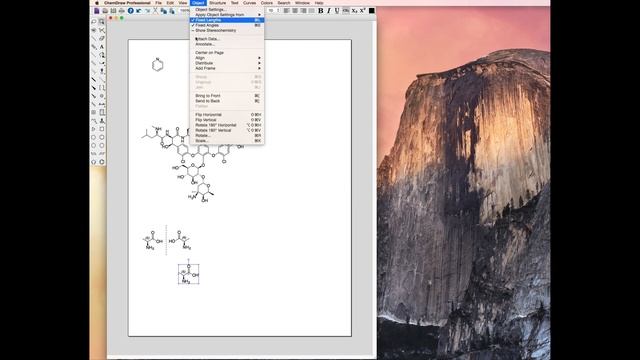This screenshot has height=360, width=640.
Task: Choose Rotate 180° Vertical
Action: pos(227,130)
